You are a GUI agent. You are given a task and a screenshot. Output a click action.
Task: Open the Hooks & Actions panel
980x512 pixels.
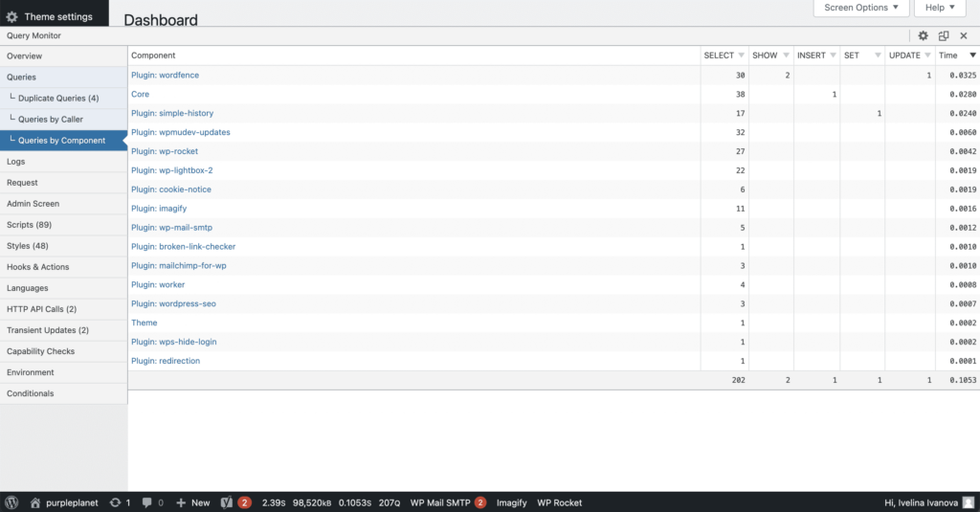click(38, 267)
